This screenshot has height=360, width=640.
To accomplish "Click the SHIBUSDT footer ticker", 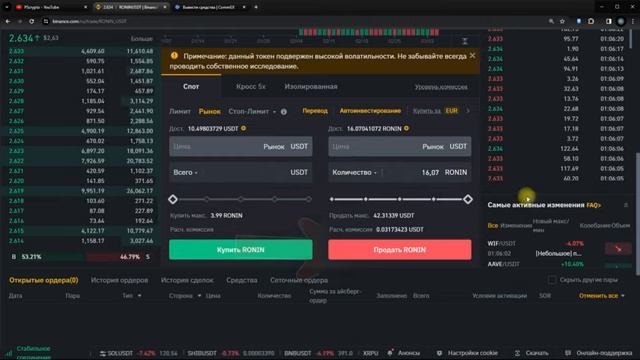I will pos(231,353).
